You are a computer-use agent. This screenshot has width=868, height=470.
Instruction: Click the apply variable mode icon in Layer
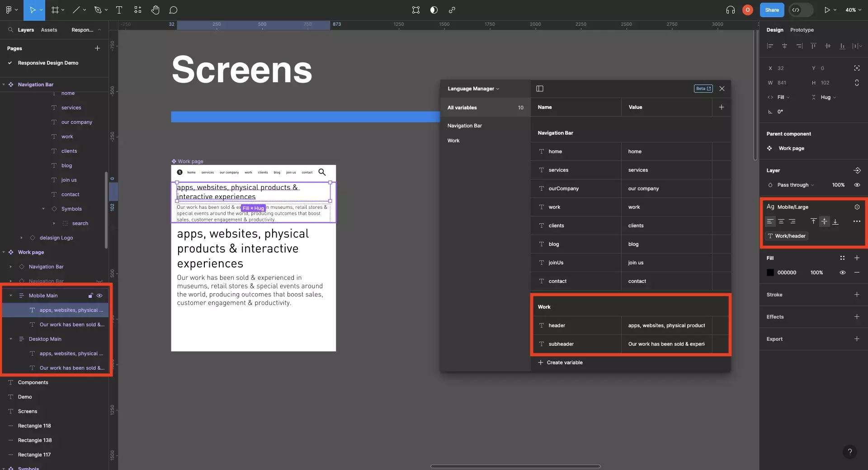pyautogui.click(x=857, y=170)
